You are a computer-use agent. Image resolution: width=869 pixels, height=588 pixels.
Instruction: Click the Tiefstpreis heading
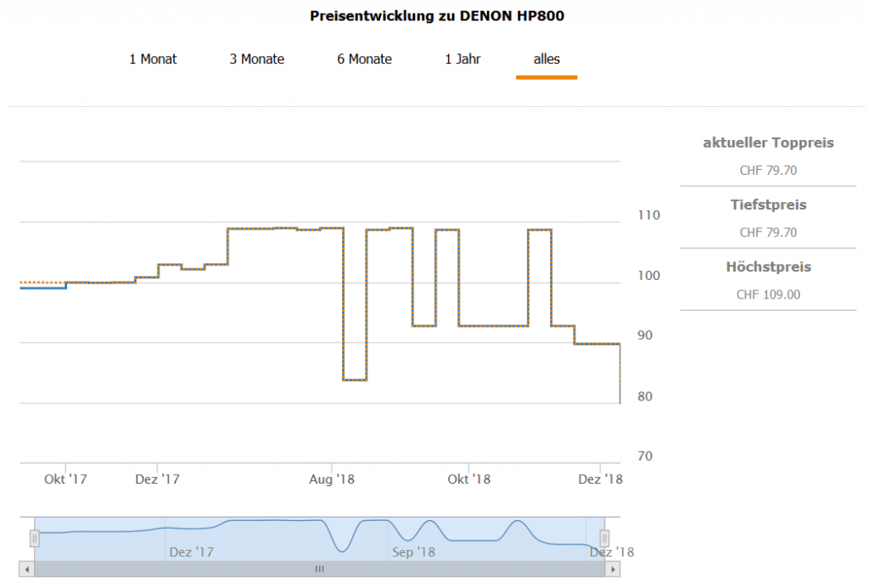pos(768,204)
